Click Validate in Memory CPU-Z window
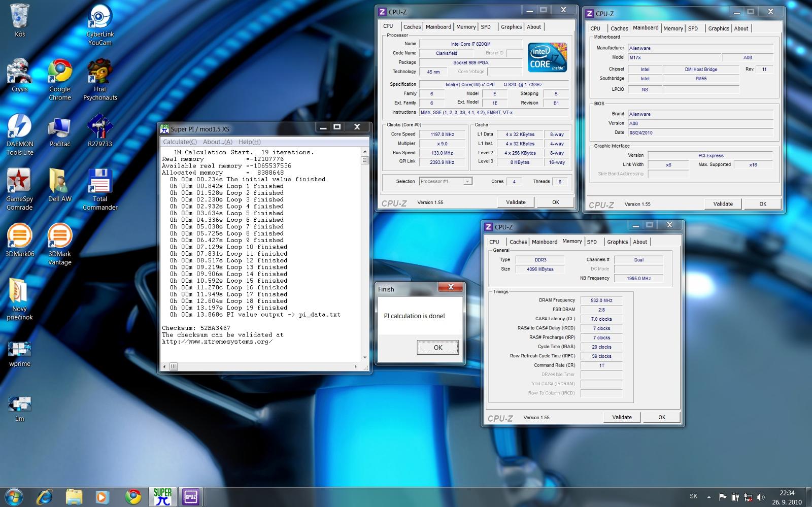 click(622, 417)
